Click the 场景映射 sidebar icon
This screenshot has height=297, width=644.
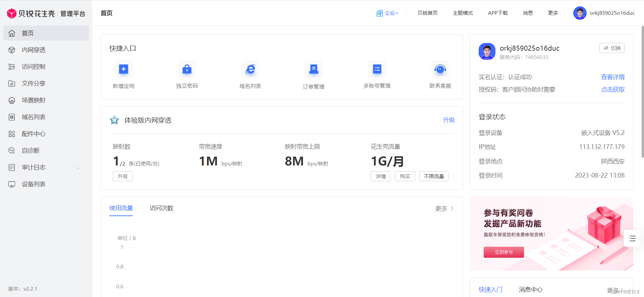[x=12, y=100]
